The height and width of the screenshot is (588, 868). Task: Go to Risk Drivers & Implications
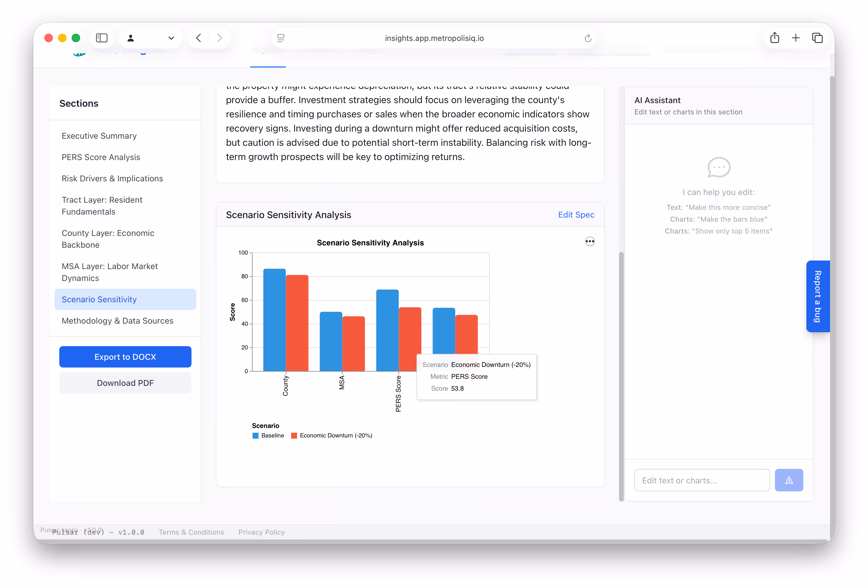112,178
